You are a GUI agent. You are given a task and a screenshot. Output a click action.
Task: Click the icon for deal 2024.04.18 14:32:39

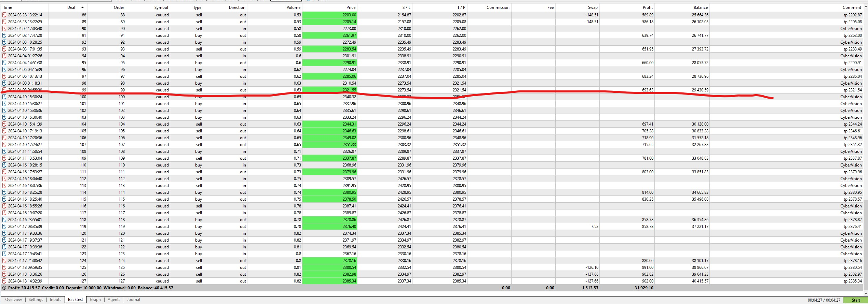click(4, 281)
